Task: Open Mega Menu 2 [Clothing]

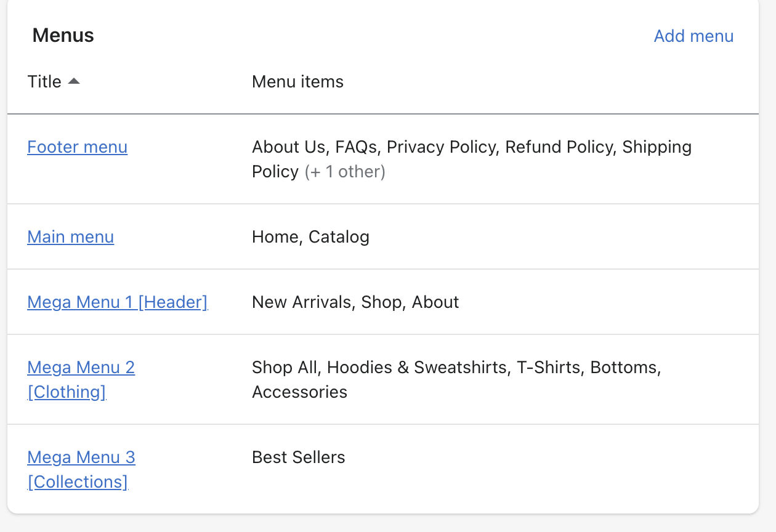Action: pos(81,368)
